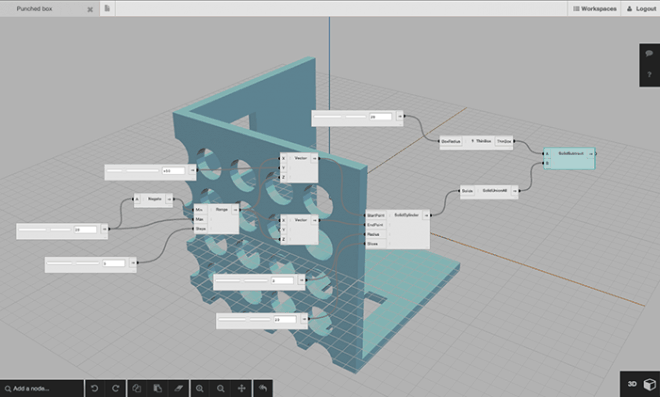
Task: Click the slider track of value 2 node
Action: click(242, 280)
